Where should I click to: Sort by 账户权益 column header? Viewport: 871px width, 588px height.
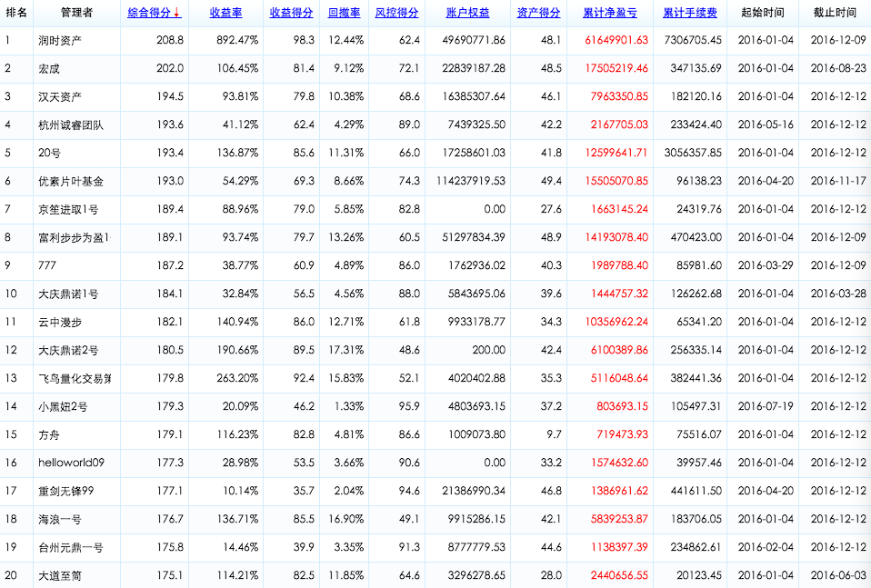click(467, 13)
